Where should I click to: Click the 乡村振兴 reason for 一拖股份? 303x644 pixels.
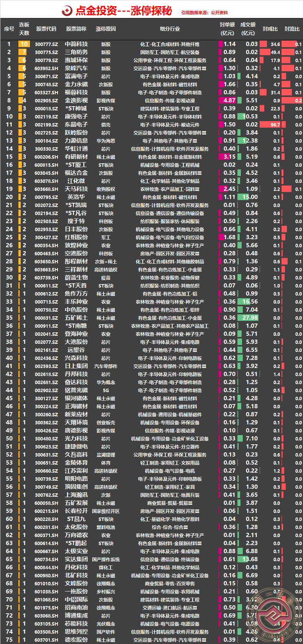106,592
